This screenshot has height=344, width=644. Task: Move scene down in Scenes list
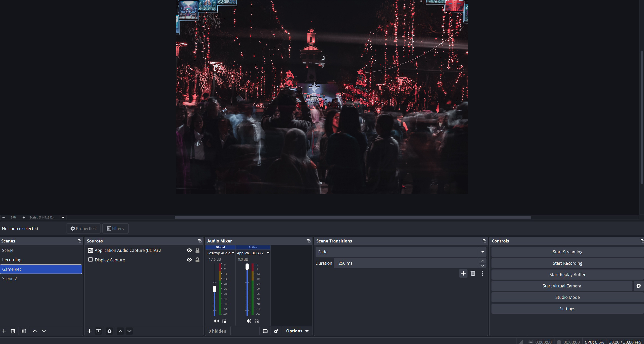pos(44,331)
